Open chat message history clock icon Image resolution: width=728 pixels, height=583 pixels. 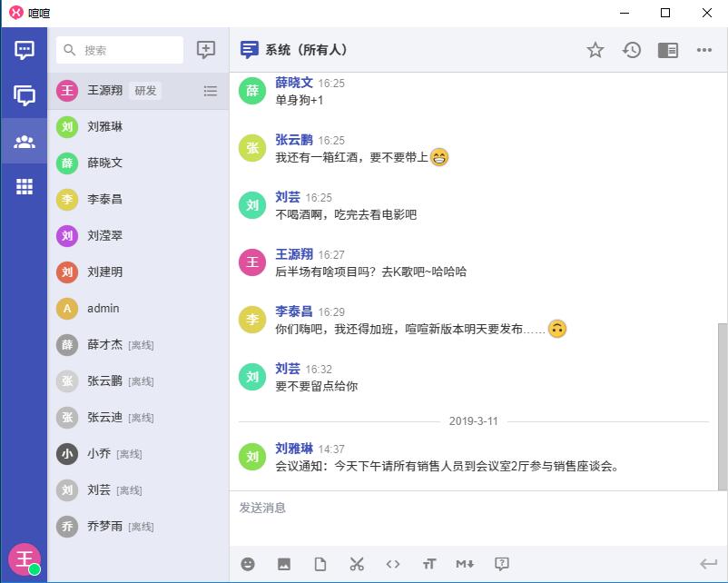coord(632,50)
